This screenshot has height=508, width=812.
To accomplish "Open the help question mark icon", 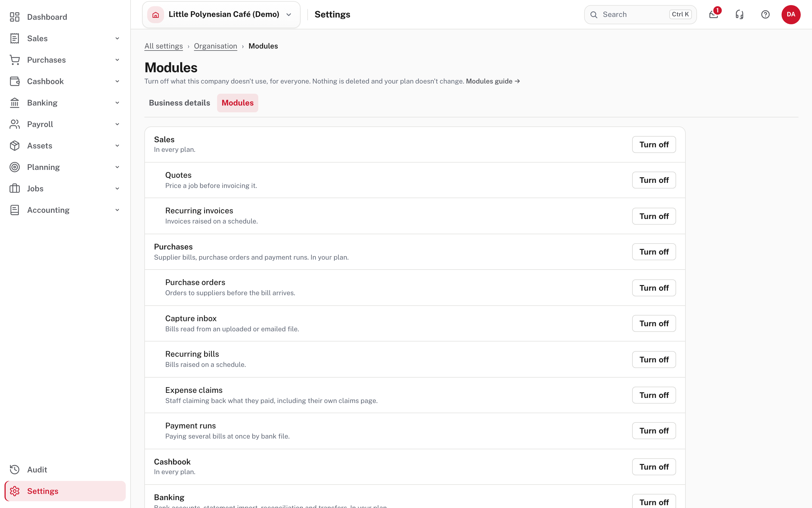I will point(765,14).
